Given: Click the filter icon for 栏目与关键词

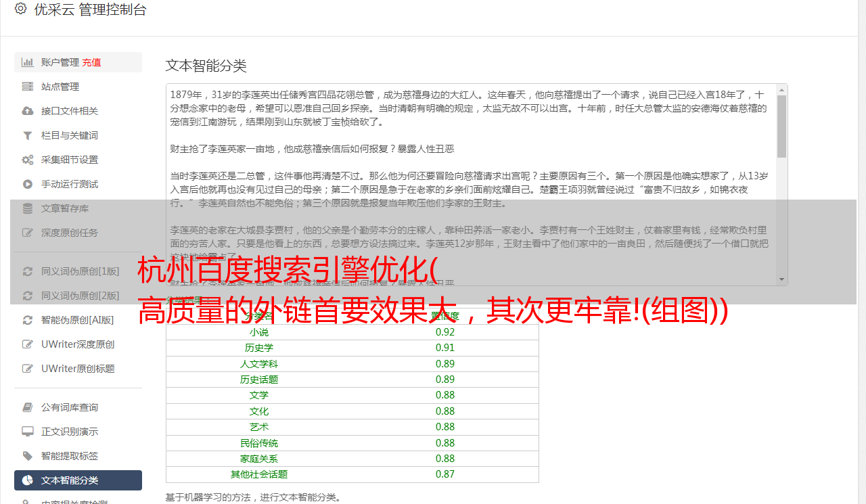Looking at the screenshot, I should [28, 135].
